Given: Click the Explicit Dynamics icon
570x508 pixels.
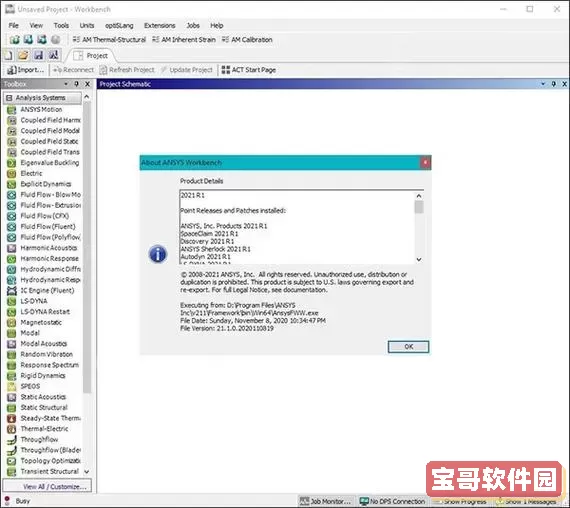Looking at the screenshot, I should 12,184.
